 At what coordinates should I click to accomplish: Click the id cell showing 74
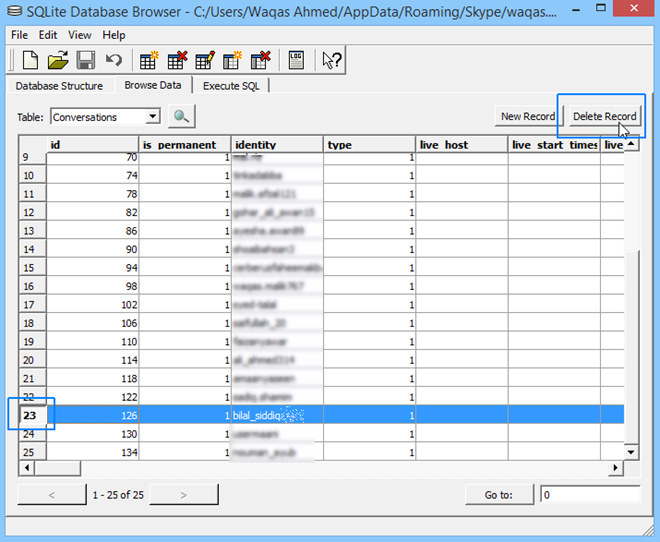click(93, 175)
